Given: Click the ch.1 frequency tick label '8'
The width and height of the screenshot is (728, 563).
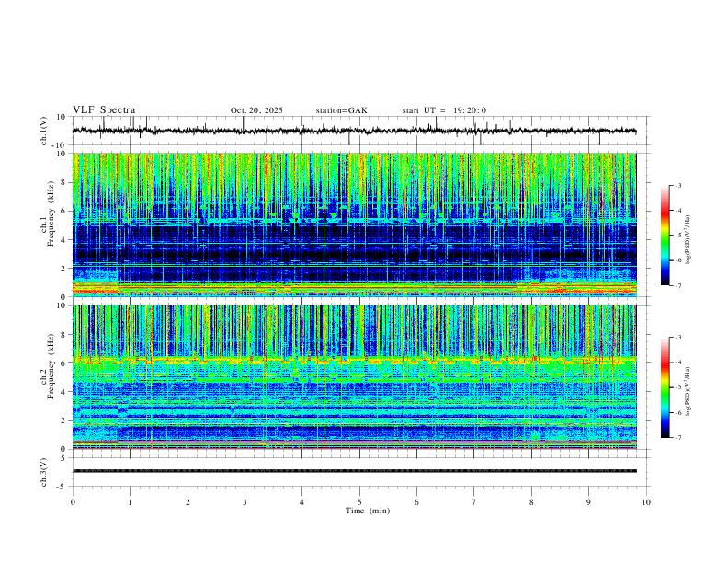Looking at the screenshot, I should (64, 182).
